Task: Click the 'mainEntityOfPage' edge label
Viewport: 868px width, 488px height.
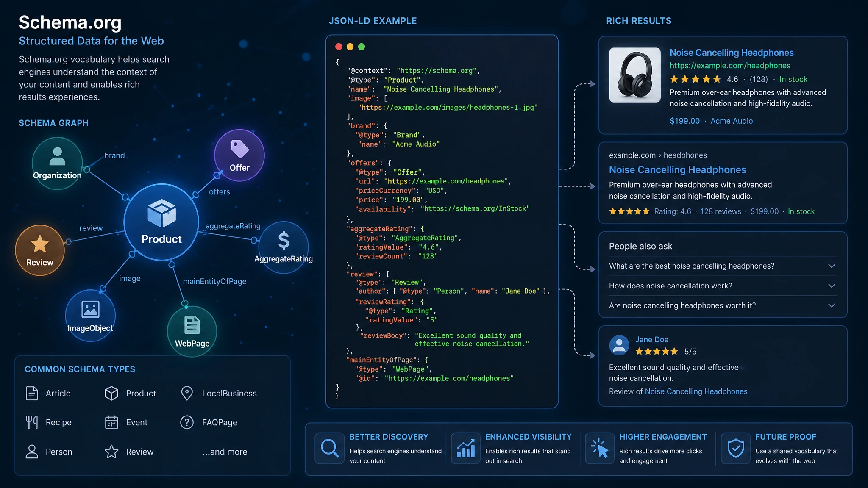Action: [214, 281]
